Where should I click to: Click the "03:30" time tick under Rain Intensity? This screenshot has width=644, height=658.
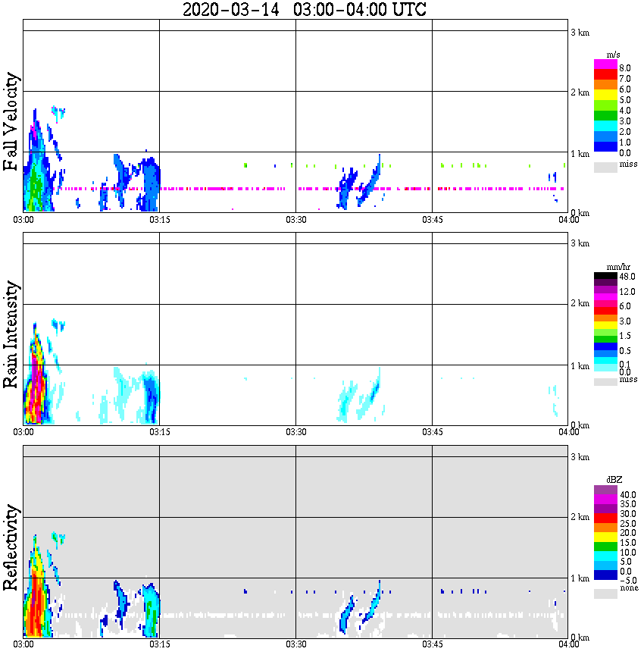click(x=295, y=432)
